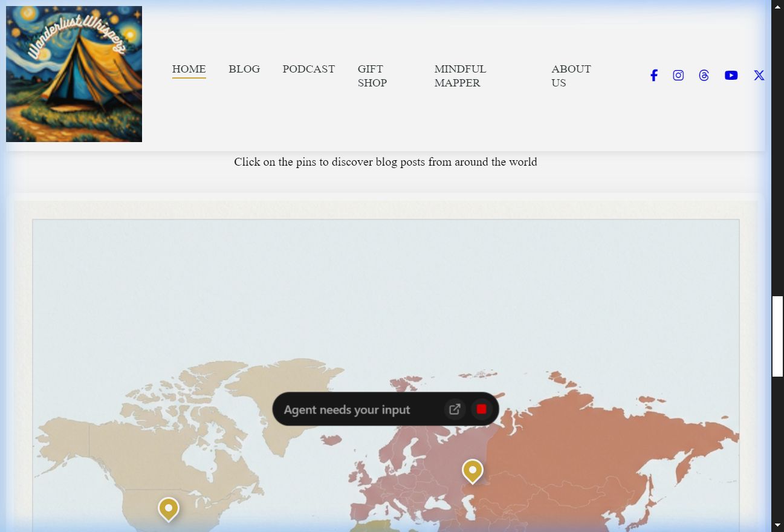Open the YouTube channel icon
Image resolution: width=784 pixels, height=532 pixels.
click(731, 76)
